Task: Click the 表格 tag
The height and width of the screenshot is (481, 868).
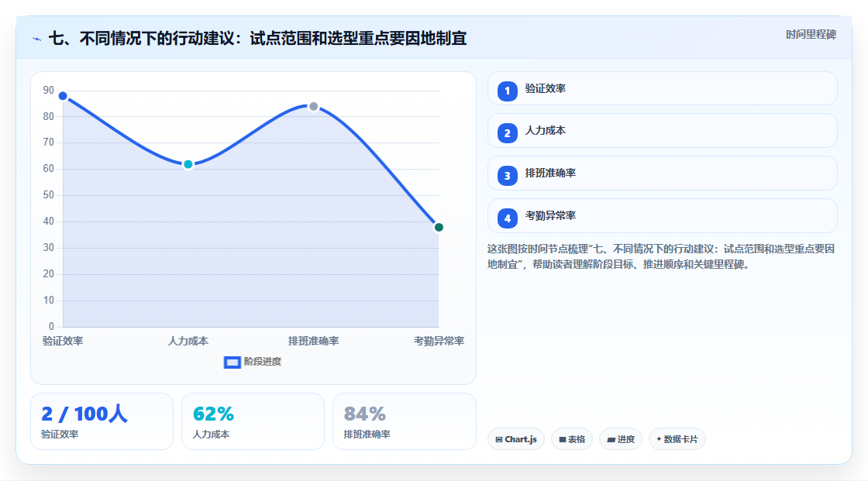Action: 572,439
